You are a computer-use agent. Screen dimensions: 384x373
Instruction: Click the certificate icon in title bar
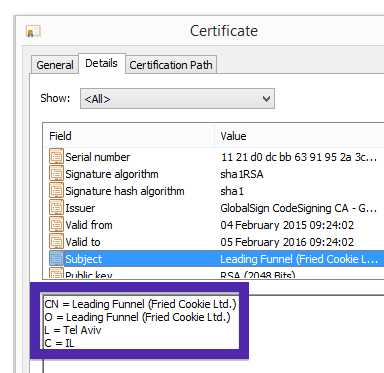pos(33,31)
